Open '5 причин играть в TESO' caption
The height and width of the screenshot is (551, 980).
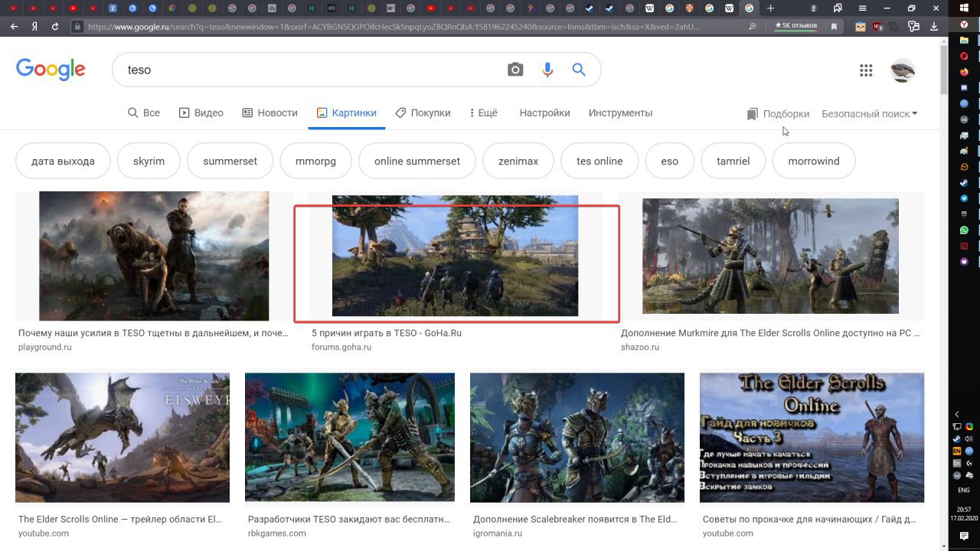pyautogui.click(x=387, y=333)
